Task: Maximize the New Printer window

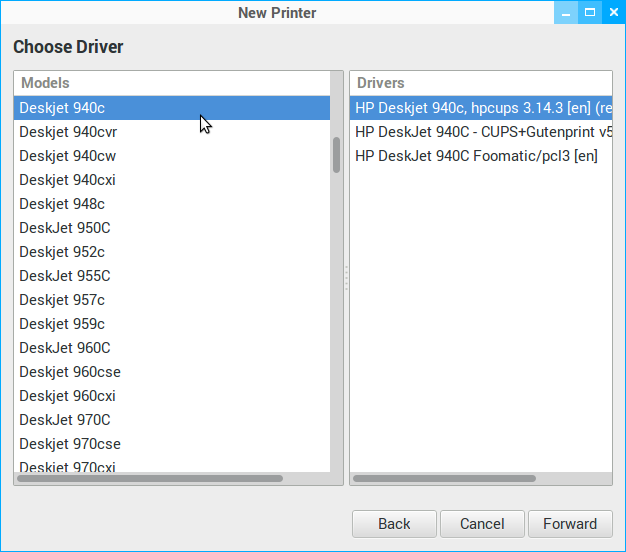Action: (590, 12)
